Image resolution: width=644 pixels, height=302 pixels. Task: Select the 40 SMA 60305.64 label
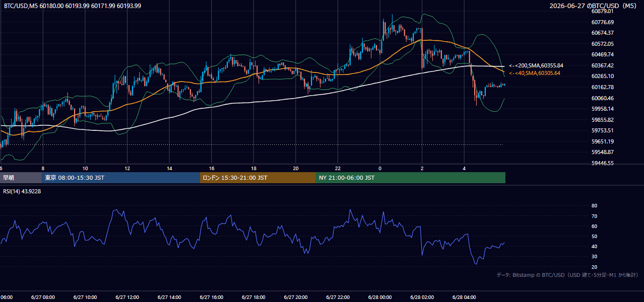(535, 73)
